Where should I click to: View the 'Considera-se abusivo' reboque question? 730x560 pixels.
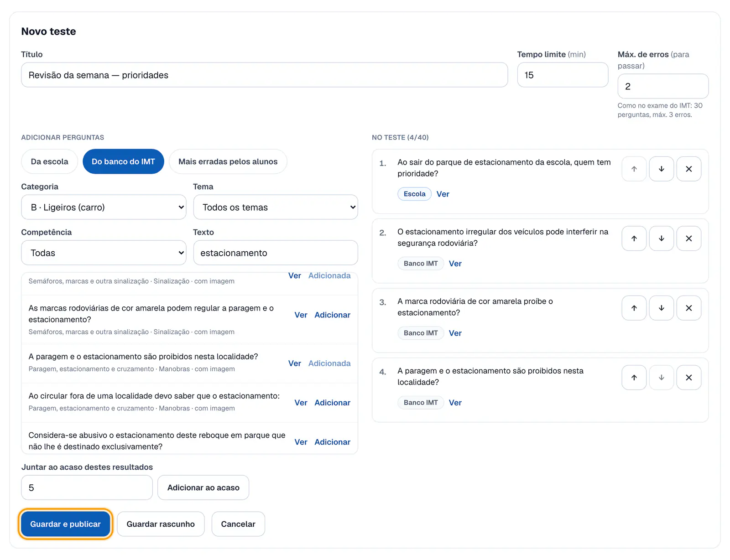pyautogui.click(x=301, y=442)
